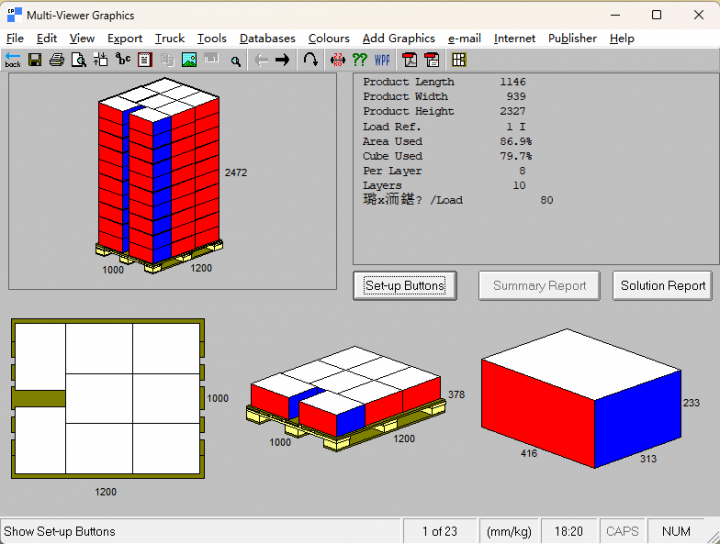
Task: Open Print Preview from the toolbar
Action: (79, 60)
